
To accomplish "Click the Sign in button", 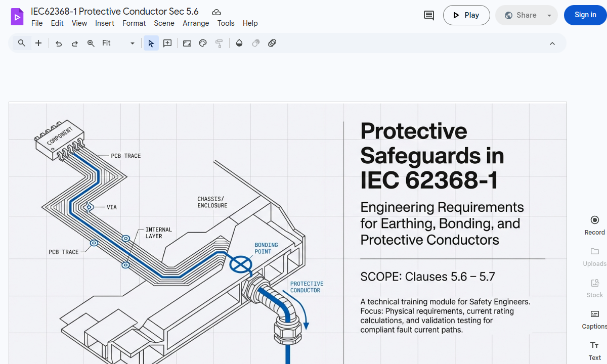I will point(585,15).
